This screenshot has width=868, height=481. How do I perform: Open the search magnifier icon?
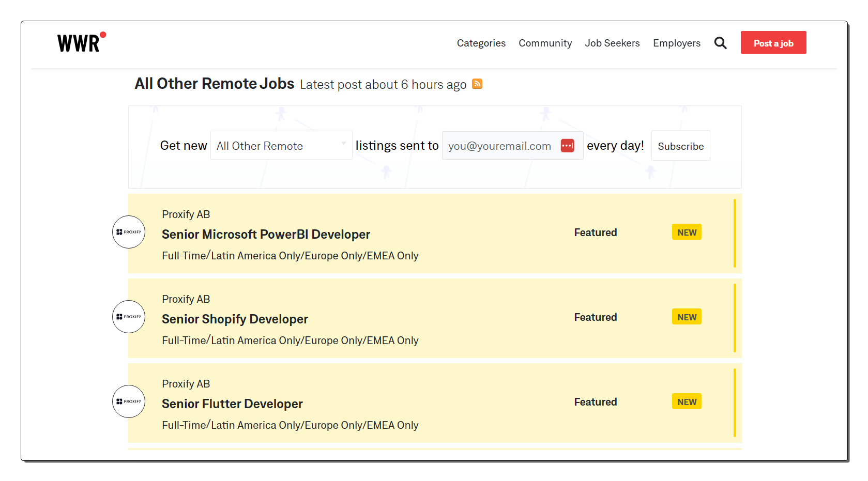pos(720,43)
